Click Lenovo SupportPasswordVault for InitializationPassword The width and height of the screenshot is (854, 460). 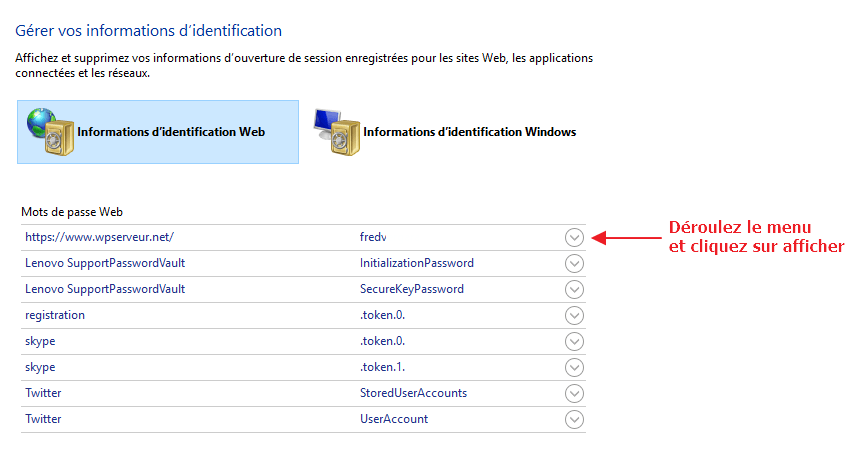[105, 263]
